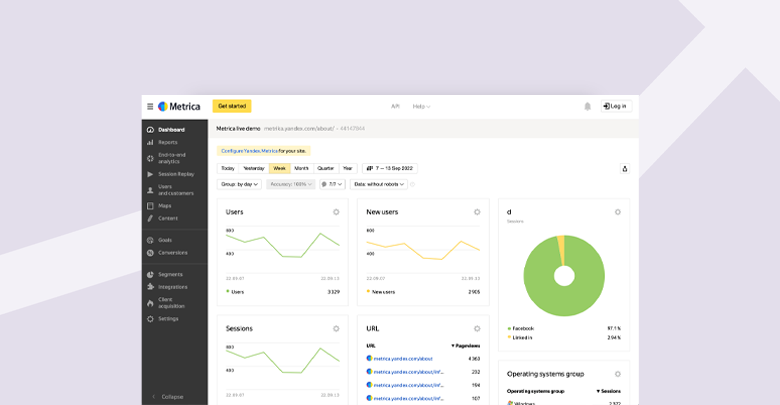Screen dimensions: 780x405
Task: Open the Data: without robots dropdown
Action: coord(379,185)
